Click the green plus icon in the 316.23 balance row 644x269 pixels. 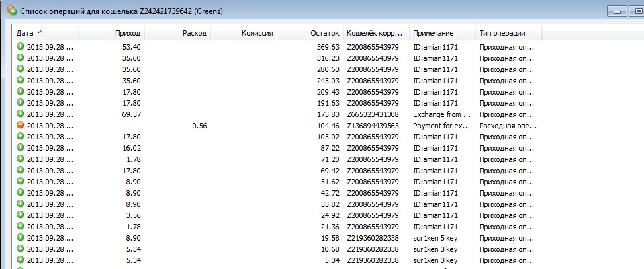(x=20, y=58)
